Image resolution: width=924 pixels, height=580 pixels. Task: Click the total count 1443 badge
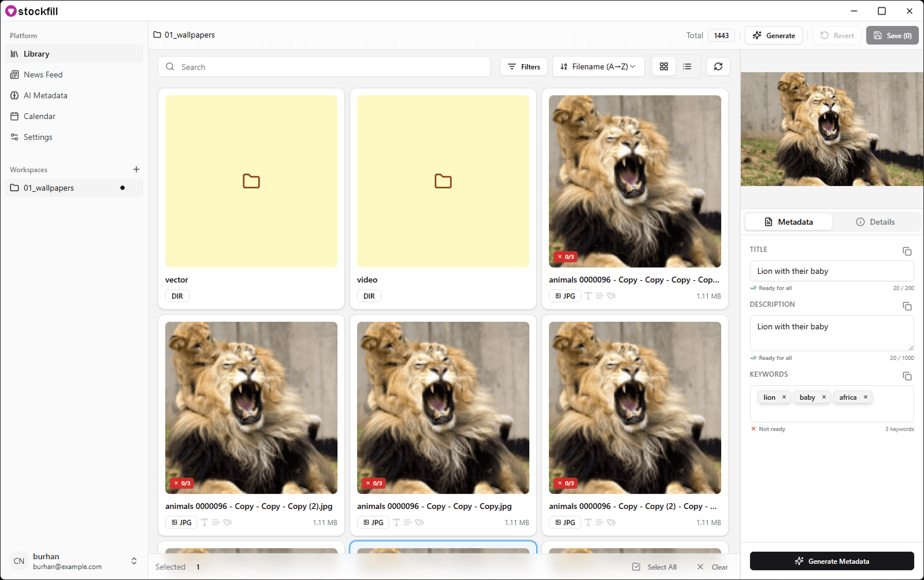point(721,35)
